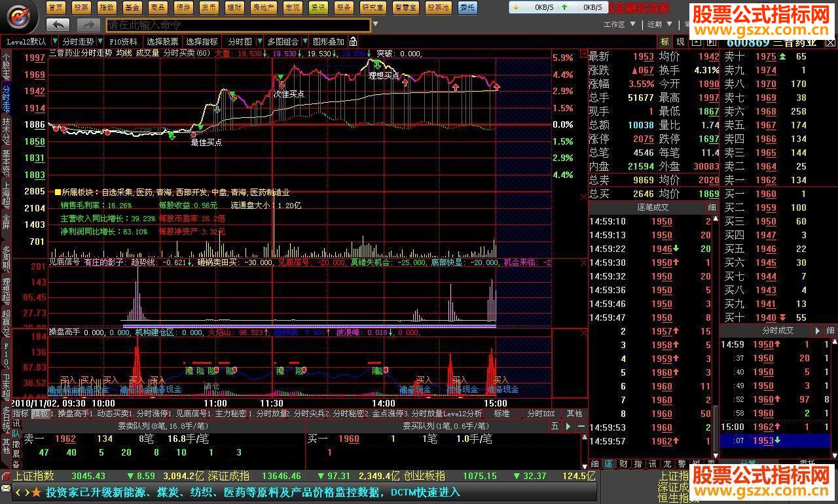Screen dimensions: 838x504
Task: Click the orange star in the news ticker
Action: [x=36, y=492]
